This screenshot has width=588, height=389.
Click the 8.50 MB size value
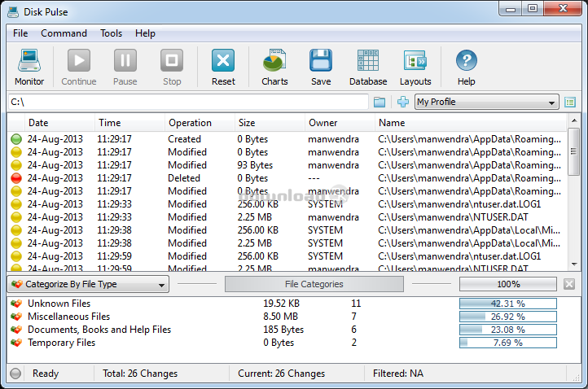[x=280, y=317]
